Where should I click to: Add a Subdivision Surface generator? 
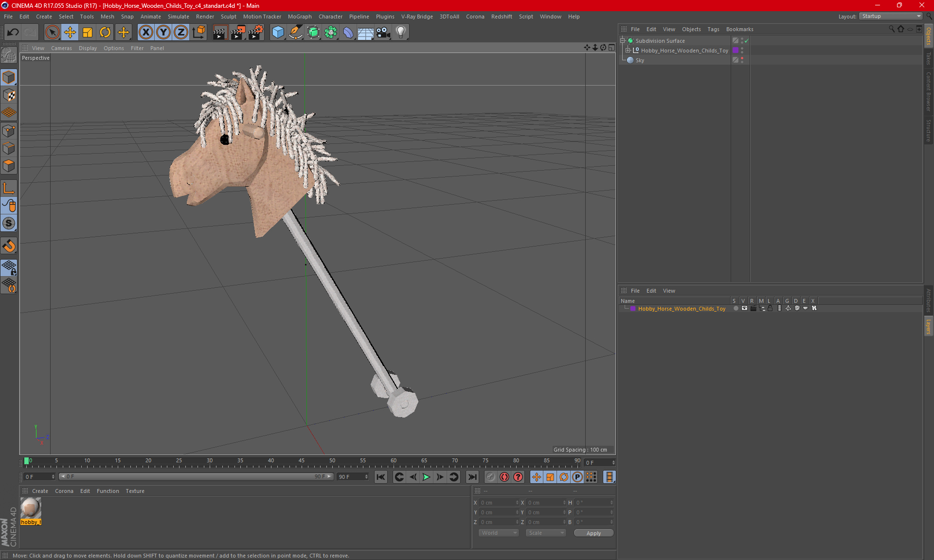click(x=313, y=32)
